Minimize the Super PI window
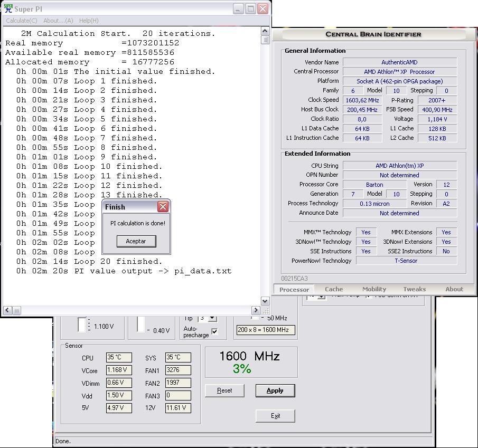The height and width of the screenshot is (448, 478). click(x=238, y=9)
